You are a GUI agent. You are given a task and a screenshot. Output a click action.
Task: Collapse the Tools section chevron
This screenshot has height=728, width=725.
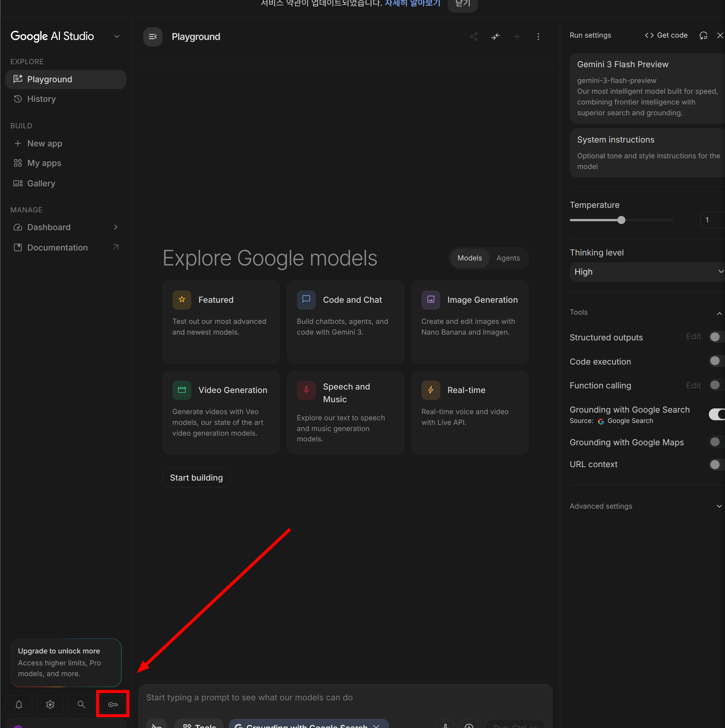pyautogui.click(x=719, y=313)
